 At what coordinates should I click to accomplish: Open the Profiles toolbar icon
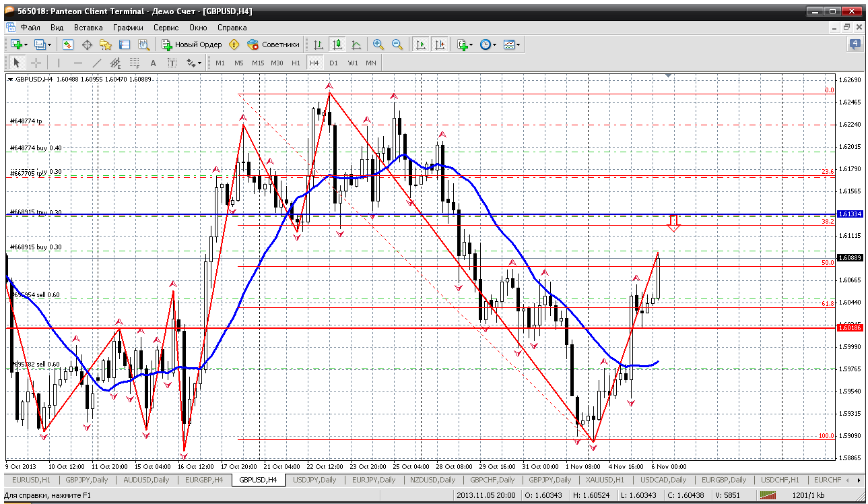[40, 44]
